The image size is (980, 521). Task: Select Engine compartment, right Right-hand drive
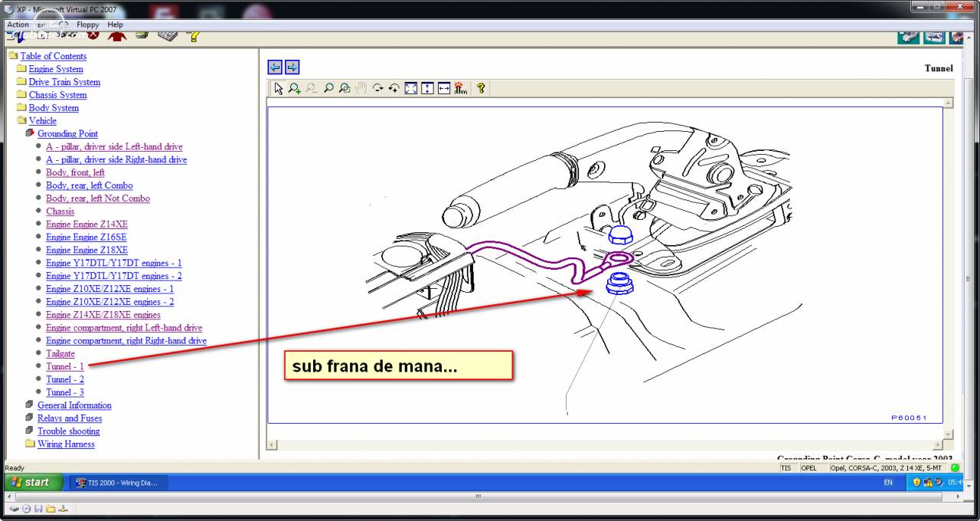126,341
